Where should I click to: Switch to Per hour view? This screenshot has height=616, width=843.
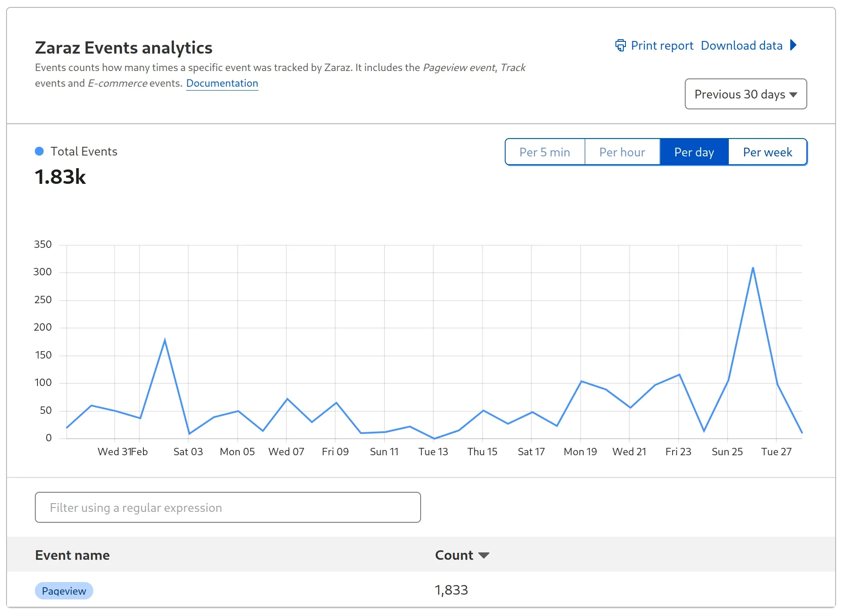point(622,152)
